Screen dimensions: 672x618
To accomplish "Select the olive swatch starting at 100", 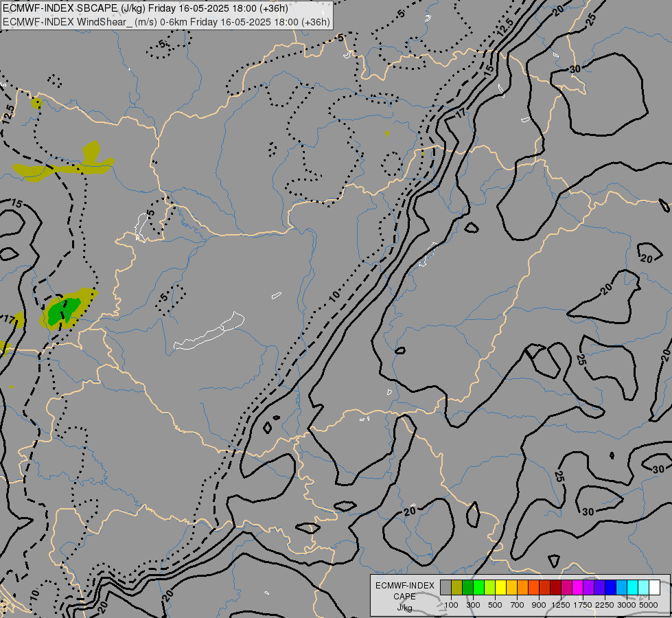I will (x=457, y=588).
